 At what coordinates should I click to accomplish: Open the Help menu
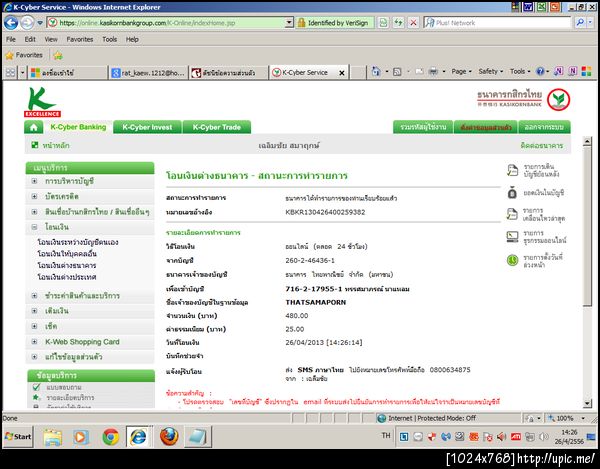[132, 39]
